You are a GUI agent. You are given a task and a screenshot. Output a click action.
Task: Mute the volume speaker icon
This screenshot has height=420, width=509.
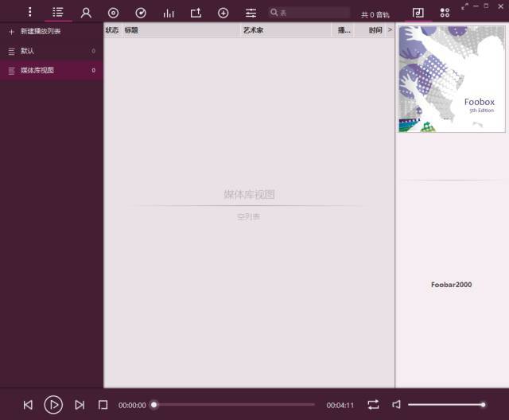(x=396, y=404)
